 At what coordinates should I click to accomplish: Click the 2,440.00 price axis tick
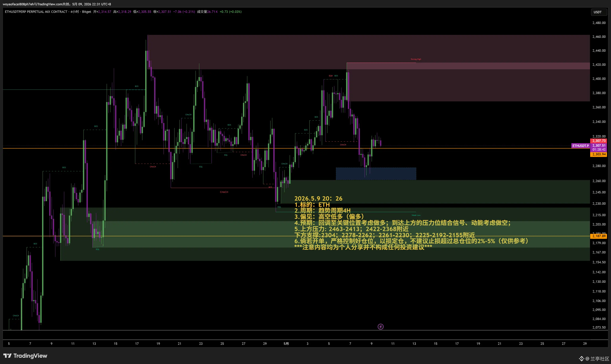[599, 51]
